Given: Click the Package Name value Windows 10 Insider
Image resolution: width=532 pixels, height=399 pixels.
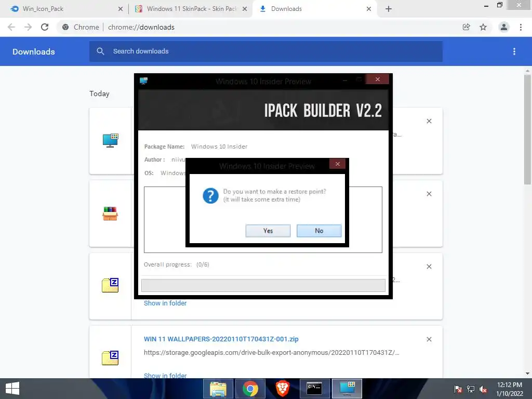Looking at the screenshot, I should [219, 147].
